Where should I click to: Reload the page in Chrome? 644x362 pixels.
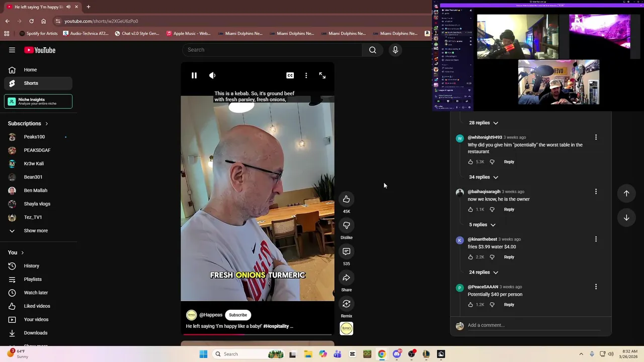[x=31, y=21]
